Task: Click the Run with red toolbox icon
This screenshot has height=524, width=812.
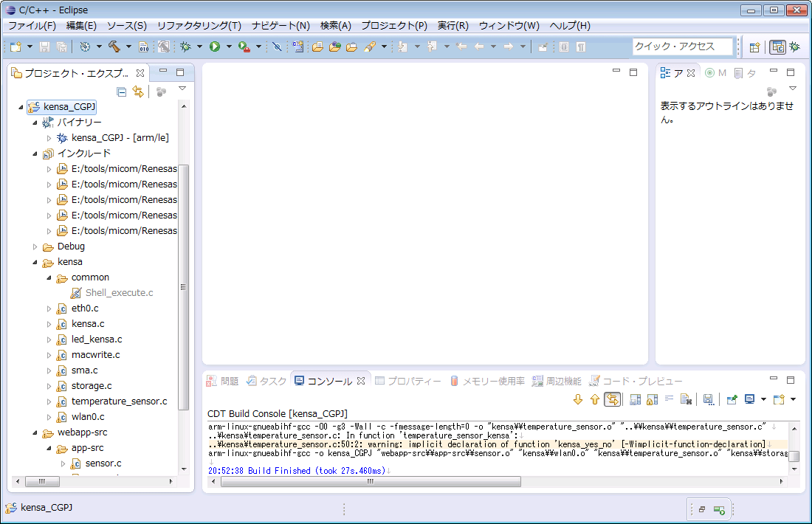Action: click(x=244, y=46)
